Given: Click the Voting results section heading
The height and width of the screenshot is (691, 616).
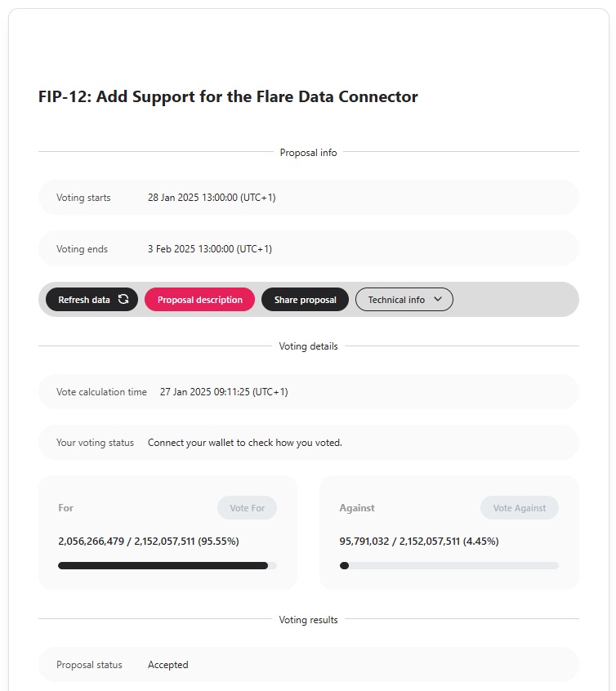Looking at the screenshot, I should click(x=308, y=620).
